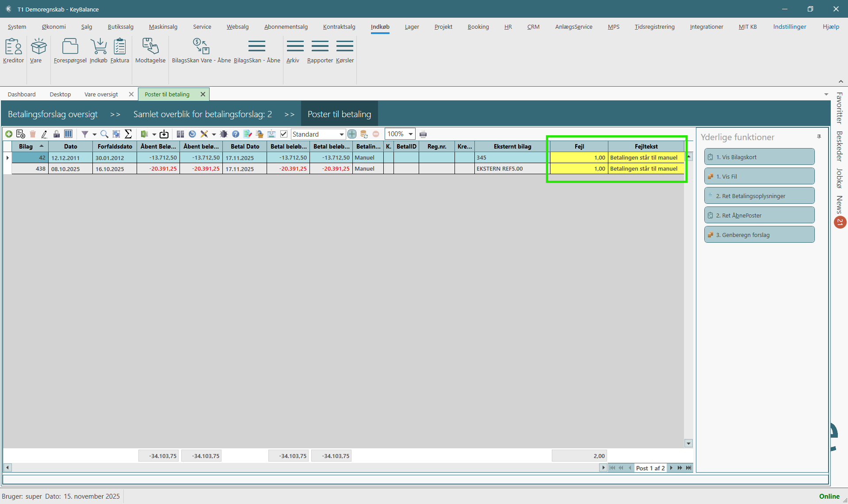Click the magnifying glass search icon
This screenshot has height=504, width=848.
pyautogui.click(x=104, y=134)
